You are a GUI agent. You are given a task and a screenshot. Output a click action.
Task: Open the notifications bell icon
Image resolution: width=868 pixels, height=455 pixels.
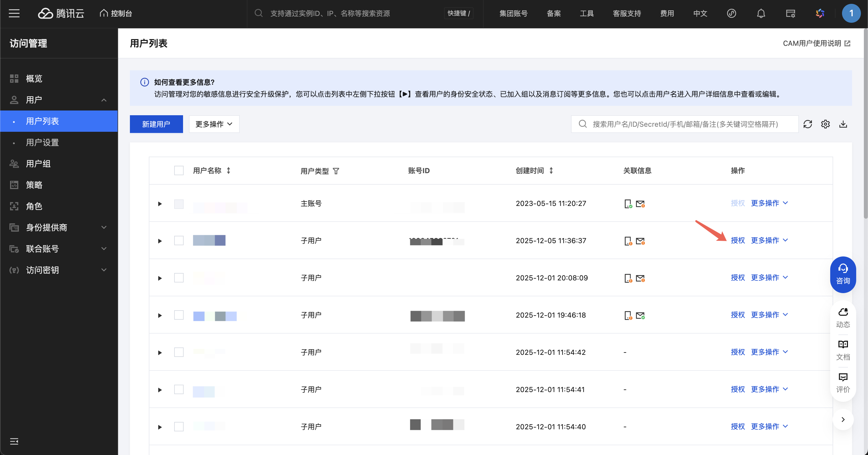click(761, 14)
